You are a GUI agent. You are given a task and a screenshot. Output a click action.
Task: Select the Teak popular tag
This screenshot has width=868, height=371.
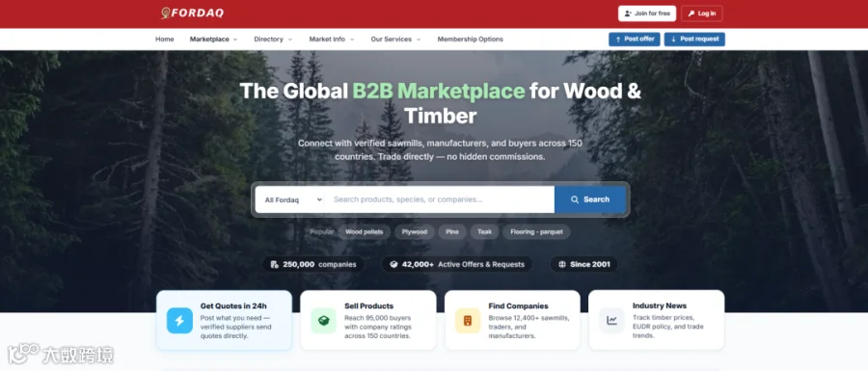click(484, 231)
